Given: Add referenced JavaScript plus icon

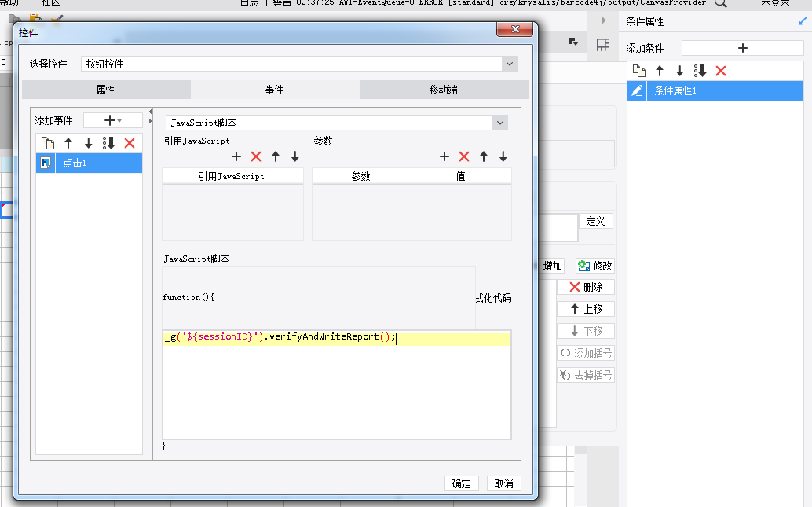Looking at the screenshot, I should tap(236, 156).
